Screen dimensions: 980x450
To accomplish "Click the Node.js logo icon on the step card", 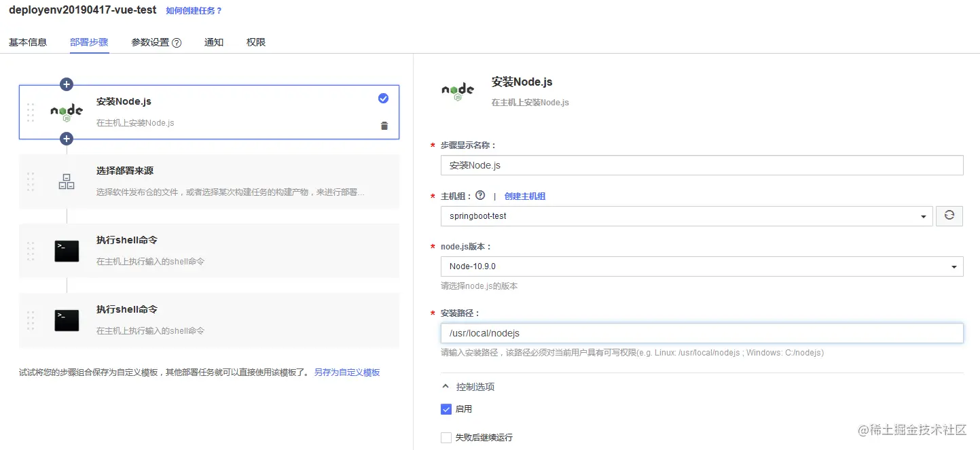I will tap(65, 111).
